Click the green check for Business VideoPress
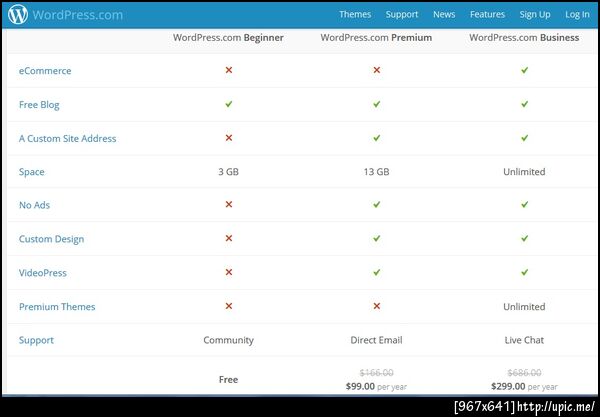 525,272
